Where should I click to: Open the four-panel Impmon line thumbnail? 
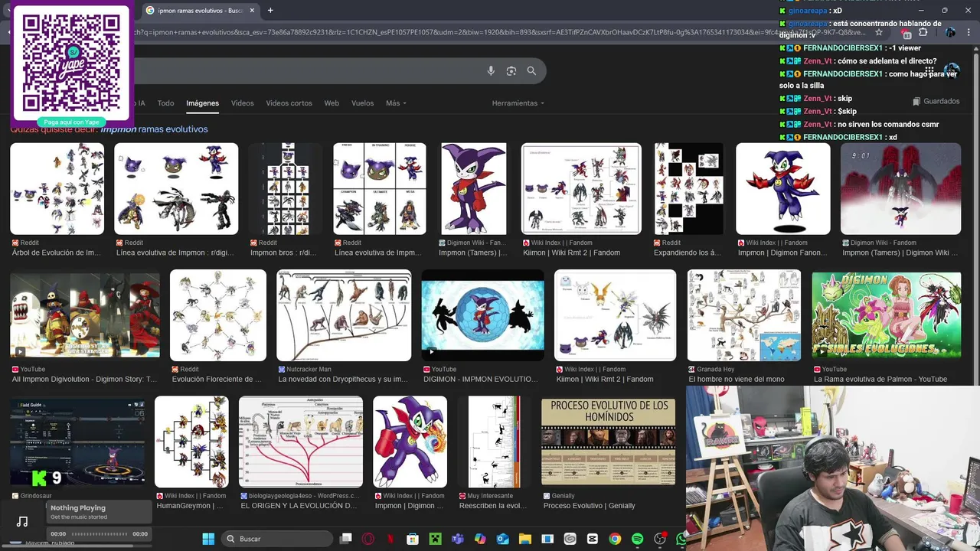tap(379, 188)
